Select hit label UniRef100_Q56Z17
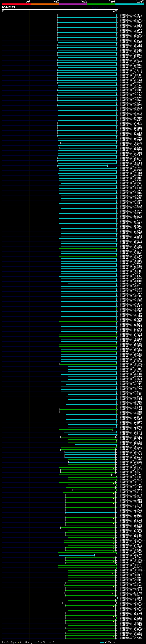Viewport: 146px width, 644px height. click(131, 165)
